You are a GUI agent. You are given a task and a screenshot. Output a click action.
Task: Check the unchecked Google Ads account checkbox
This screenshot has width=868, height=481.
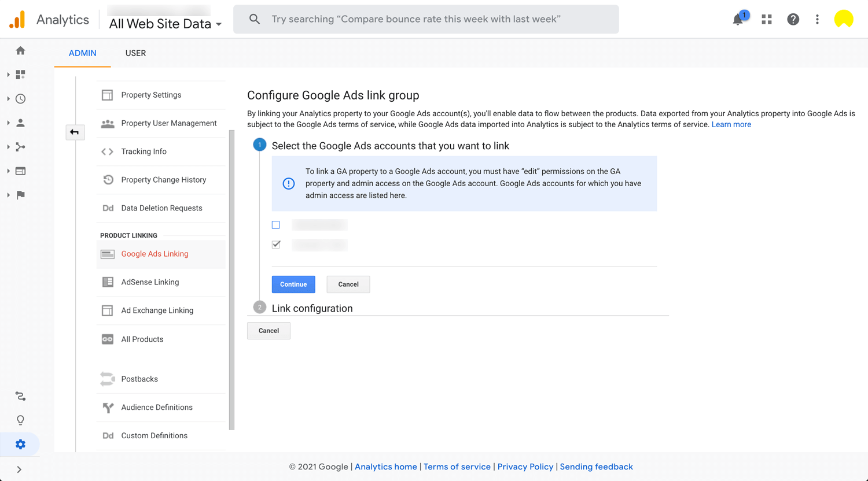click(x=276, y=225)
